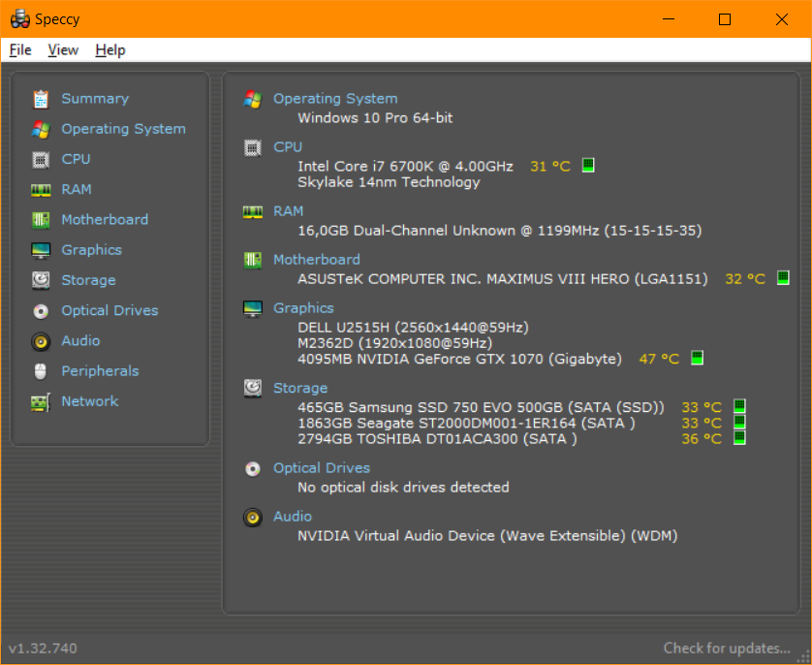Click the Samsung SSD temperature indicator icon

740,406
